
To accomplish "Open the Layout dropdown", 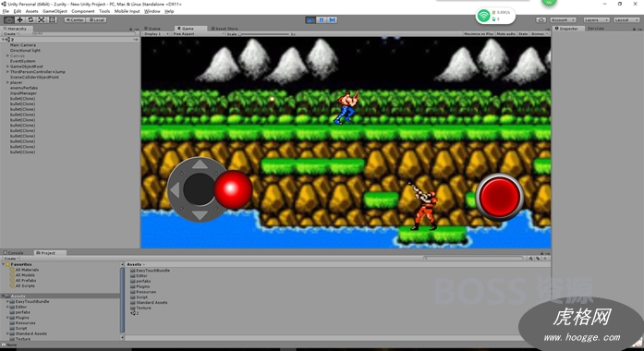I will [x=626, y=19].
